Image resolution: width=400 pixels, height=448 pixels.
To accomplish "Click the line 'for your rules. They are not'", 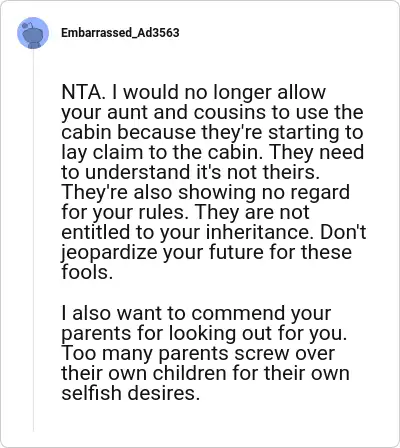I will 185,212.
